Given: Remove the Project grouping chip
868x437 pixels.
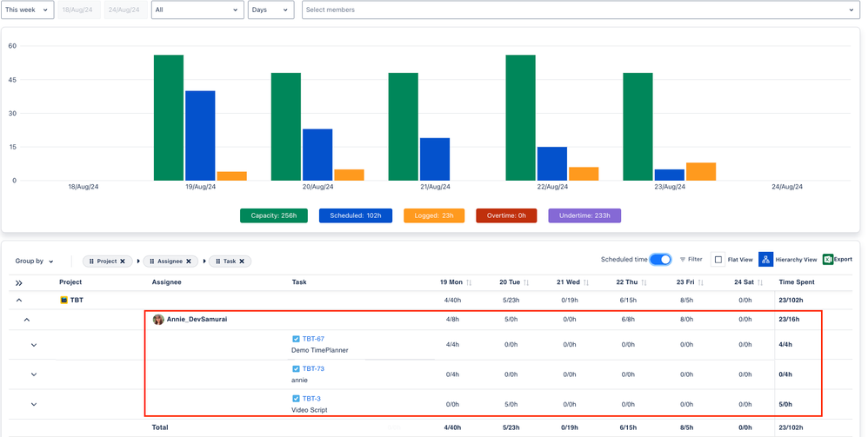Looking at the screenshot, I should tap(123, 262).
